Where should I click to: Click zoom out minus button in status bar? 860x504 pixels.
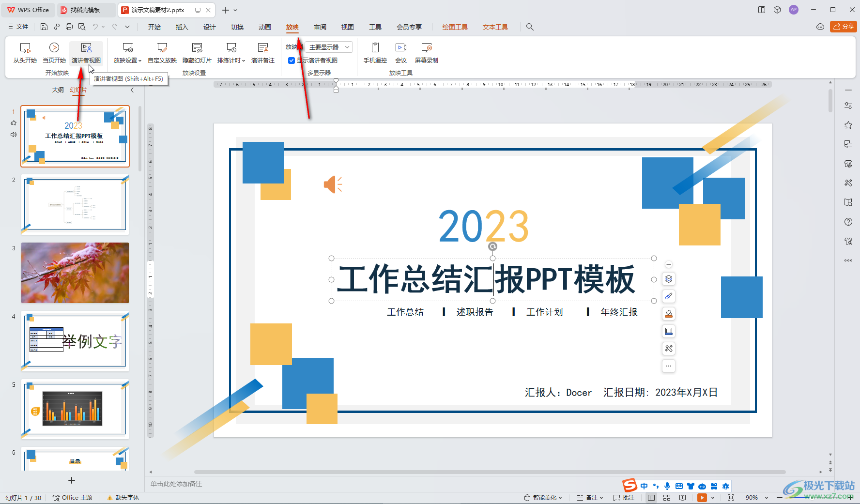point(779,498)
